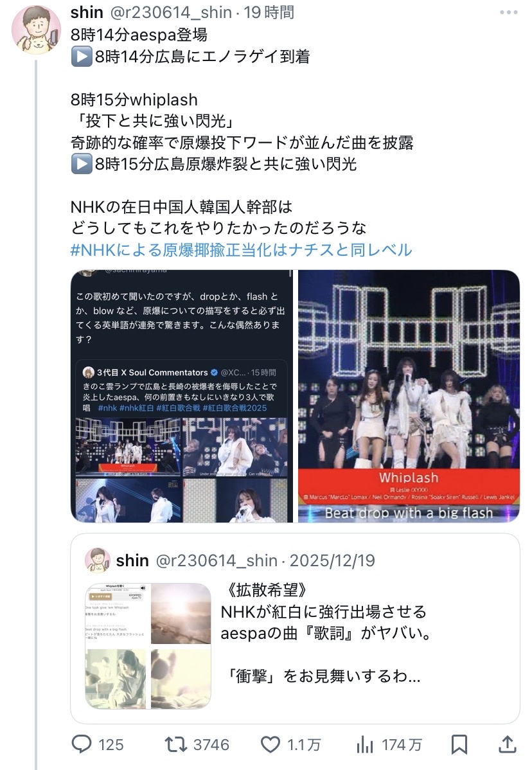Tap the shin display name at top
The width and height of the screenshot is (532, 770).
point(87,12)
